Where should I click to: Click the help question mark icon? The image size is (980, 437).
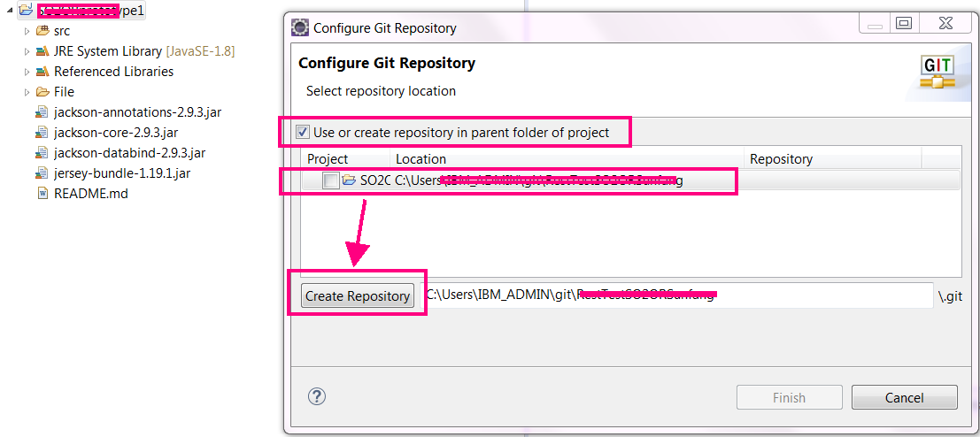[x=317, y=396]
